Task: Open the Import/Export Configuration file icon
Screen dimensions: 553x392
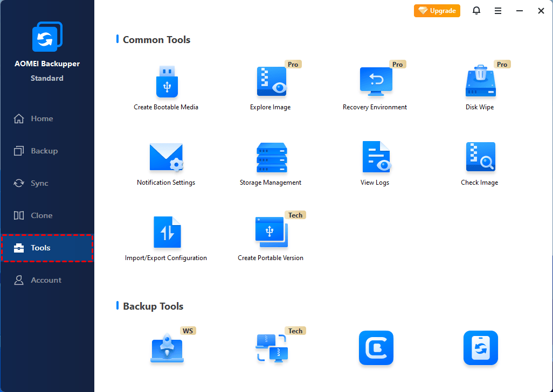Action: 167,232
